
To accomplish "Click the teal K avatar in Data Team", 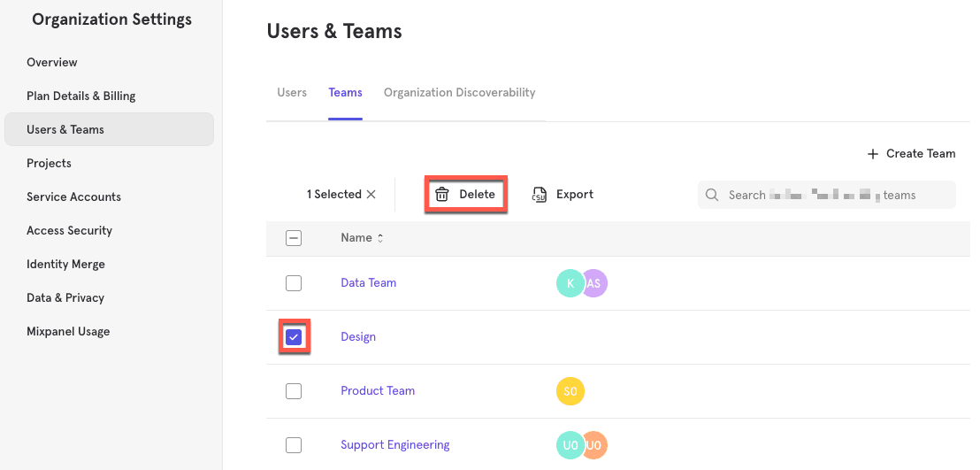I will pos(570,283).
